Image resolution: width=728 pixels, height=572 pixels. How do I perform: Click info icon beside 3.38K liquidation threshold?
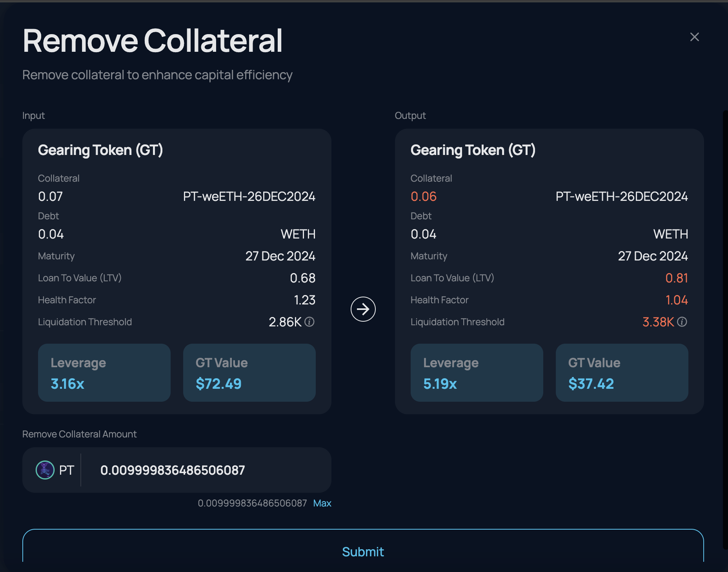[682, 322]
